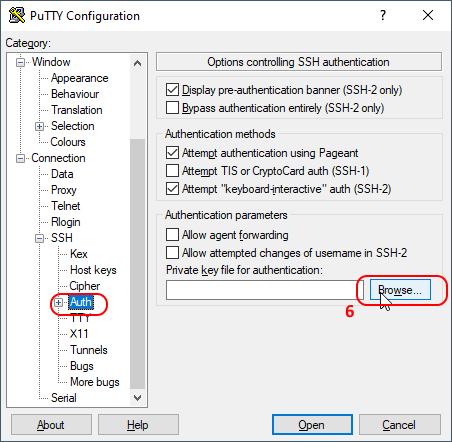The image size is (452, 442).
Task: Click the Open button
Action: point(312,425)
